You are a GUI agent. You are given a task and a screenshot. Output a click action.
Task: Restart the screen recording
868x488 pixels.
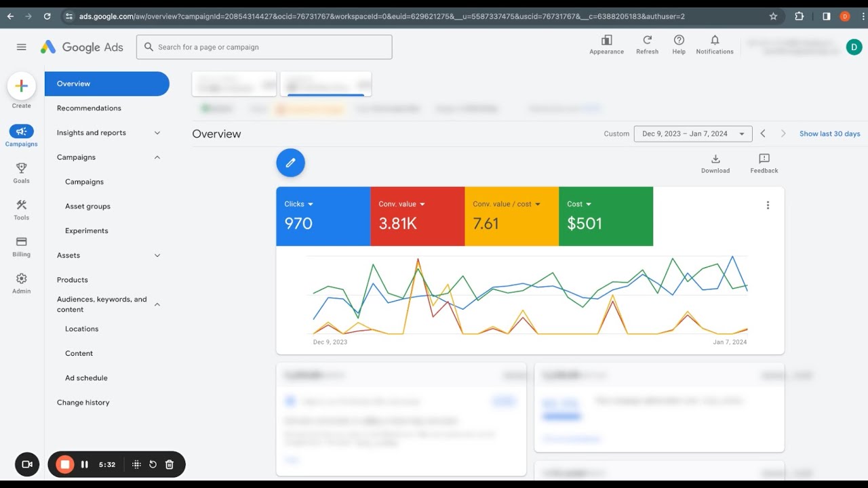point(153,464)
